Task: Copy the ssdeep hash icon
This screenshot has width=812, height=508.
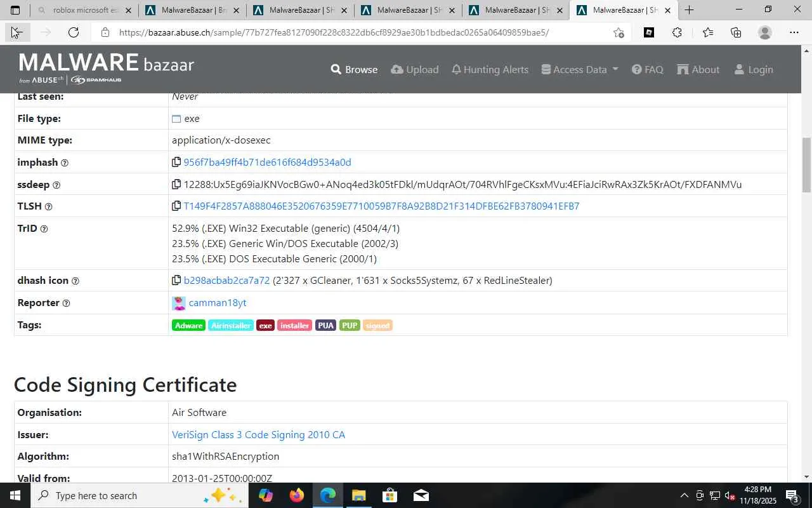Action: point(176,184)
